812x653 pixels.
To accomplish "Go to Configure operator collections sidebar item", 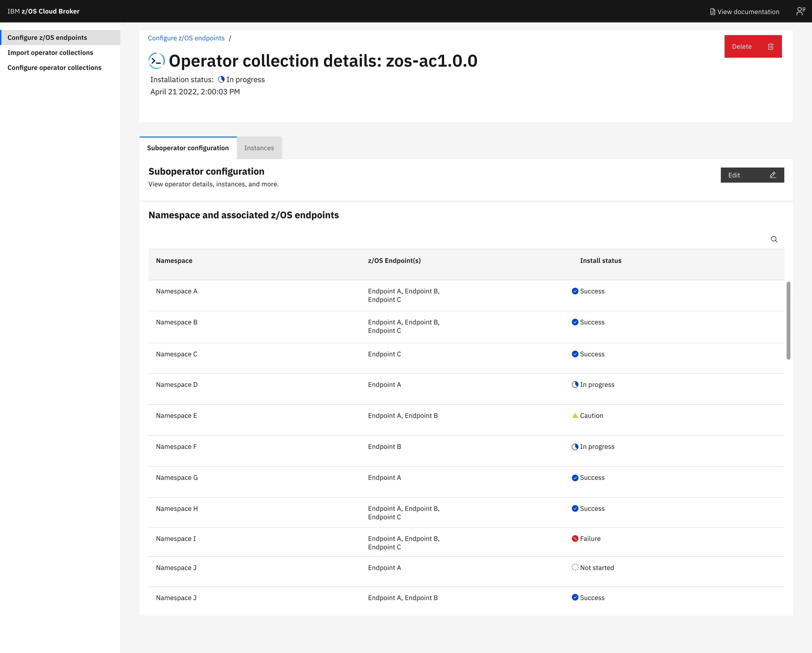I will (x=54, y=68).
